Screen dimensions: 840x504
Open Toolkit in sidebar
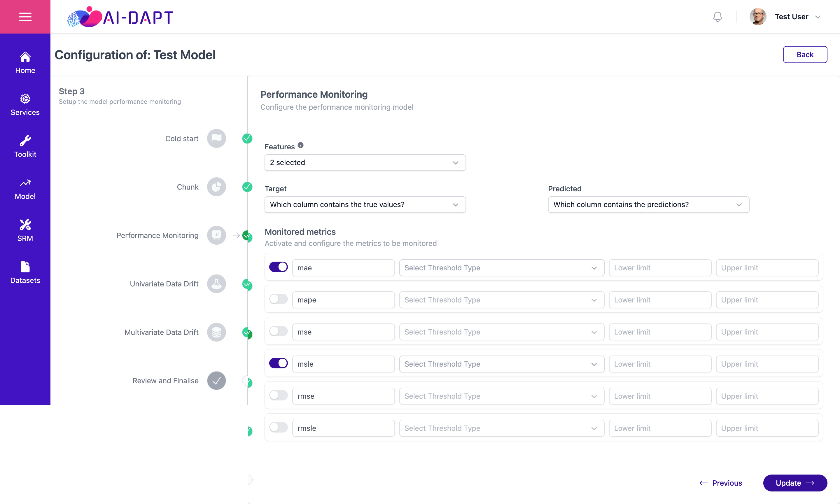(25, 147)
